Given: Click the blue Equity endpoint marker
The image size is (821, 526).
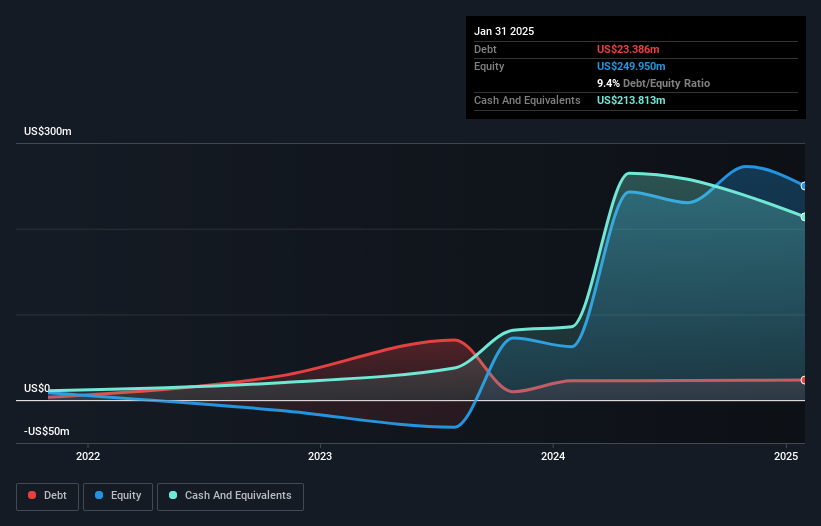Looking at the screenshot, I should click(x=804, y=186).
